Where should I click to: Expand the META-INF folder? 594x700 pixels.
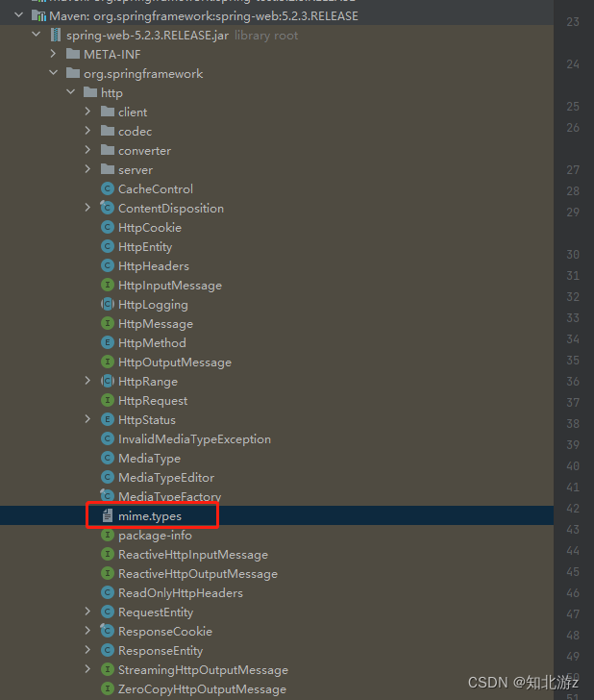[53, 54]
